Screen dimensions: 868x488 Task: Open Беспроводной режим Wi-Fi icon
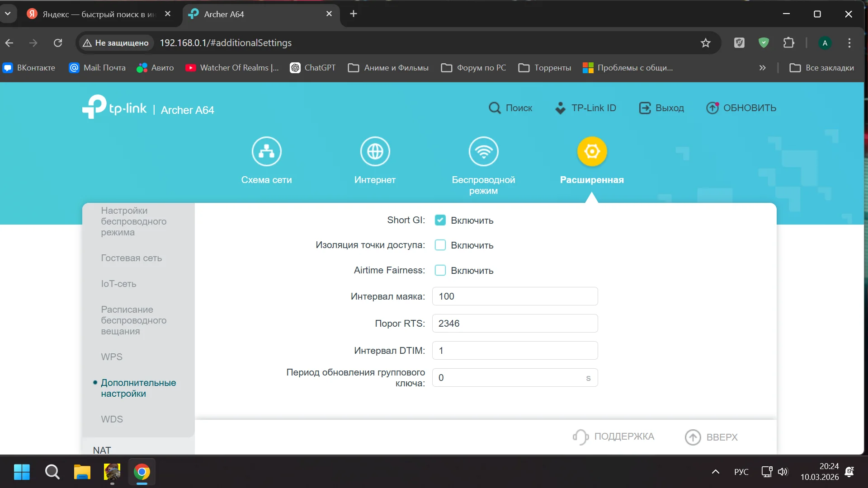click(x=483, y=151)
